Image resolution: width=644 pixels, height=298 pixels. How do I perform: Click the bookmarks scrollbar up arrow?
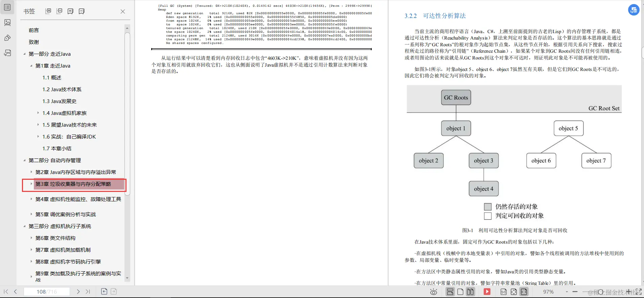[127, 28]
